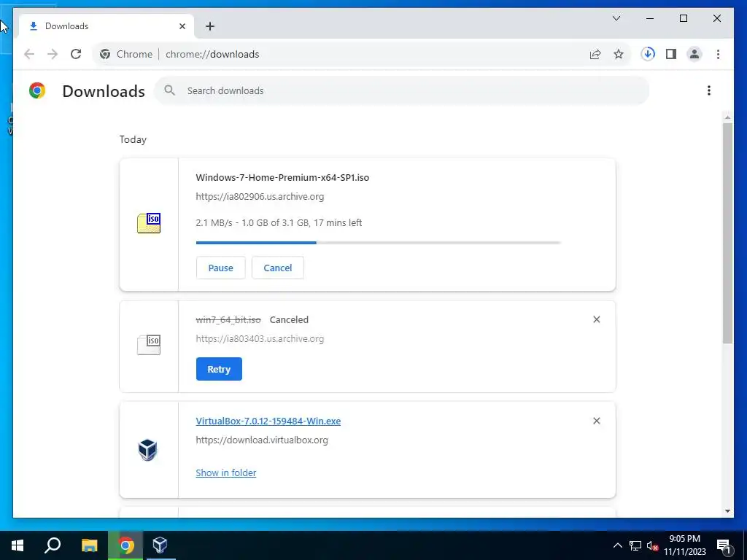Click the Chrome site info chip
The width and height of the screenshot is (747, 560).
coord(126,54)
